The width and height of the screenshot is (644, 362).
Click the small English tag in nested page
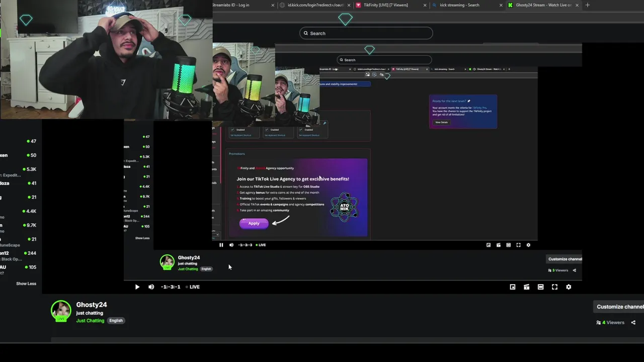(x=206, y=269)
